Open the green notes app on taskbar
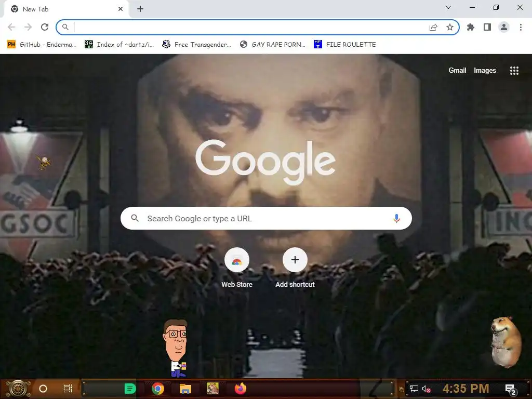Screen dimensions: 532x399 point(130,389)
